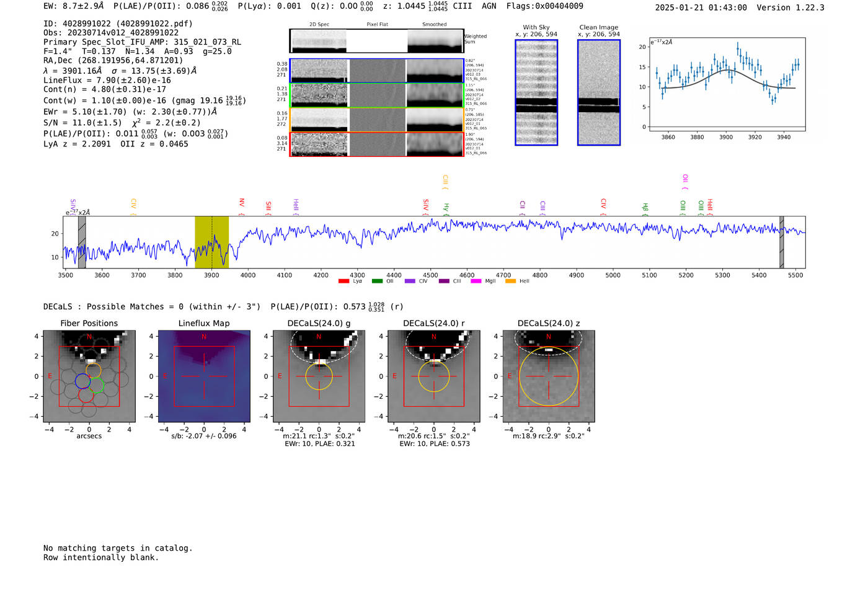Click the yellow highlighted band at 3900 Å
Image resolution: width=868 pixels, height=591 pixels.
[211, 242]
